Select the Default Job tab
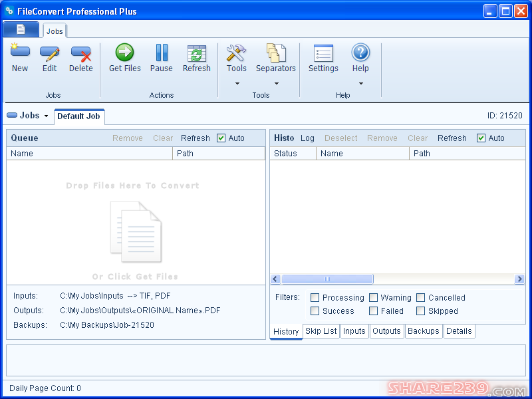This screenshot has width=532, height=399. coord(78,116)
